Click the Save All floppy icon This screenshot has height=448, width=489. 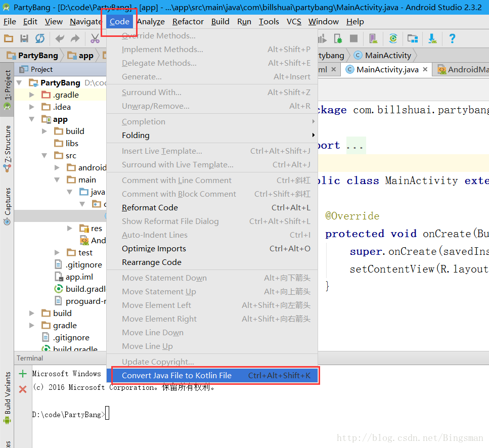[24, 38]
